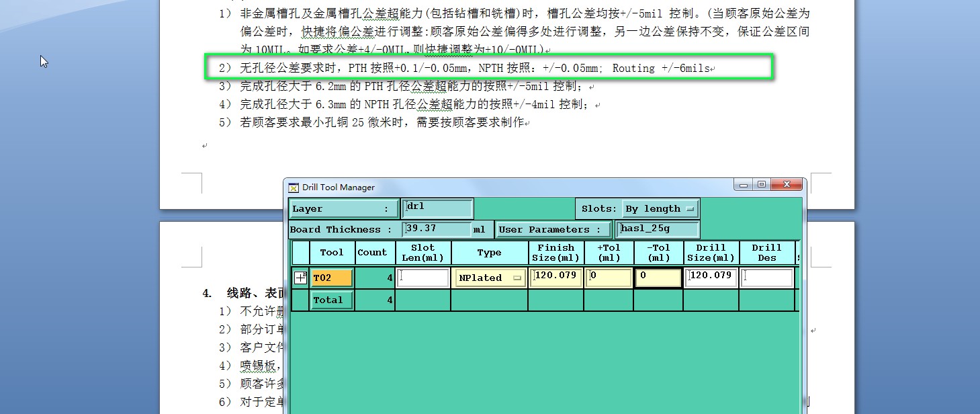Expand the T02 row plus icon
Screen dimensions: 980x414
click(x=300, y=278)
